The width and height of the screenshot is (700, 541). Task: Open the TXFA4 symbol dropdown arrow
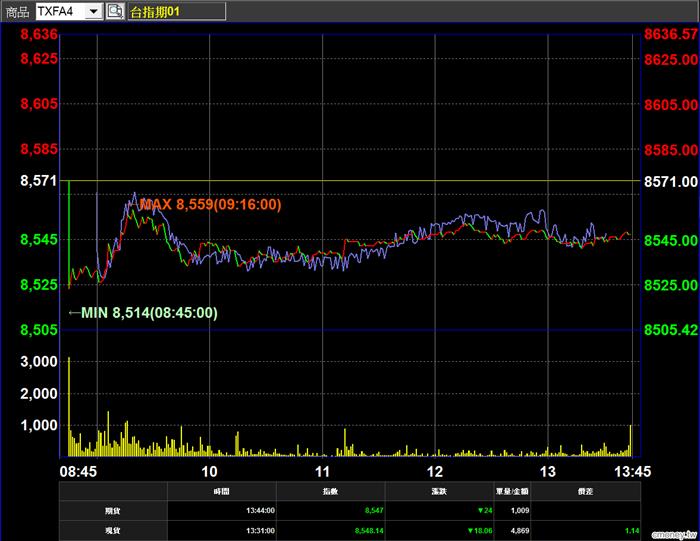pos(93,12)
